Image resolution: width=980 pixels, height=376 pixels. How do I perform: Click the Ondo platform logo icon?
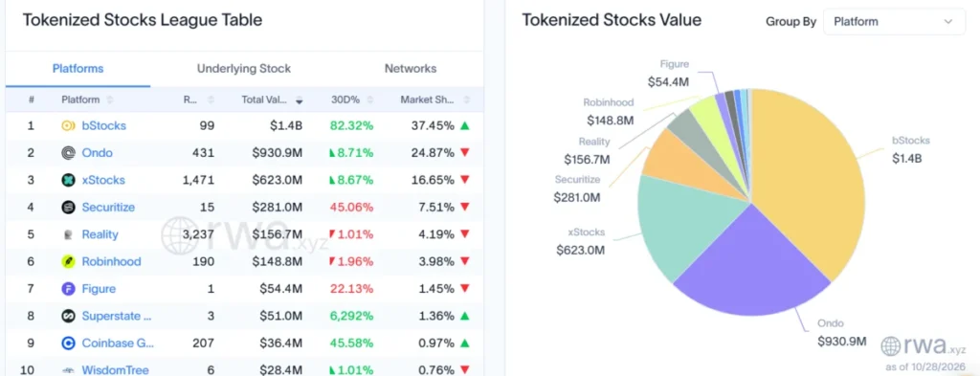(68, 153)
